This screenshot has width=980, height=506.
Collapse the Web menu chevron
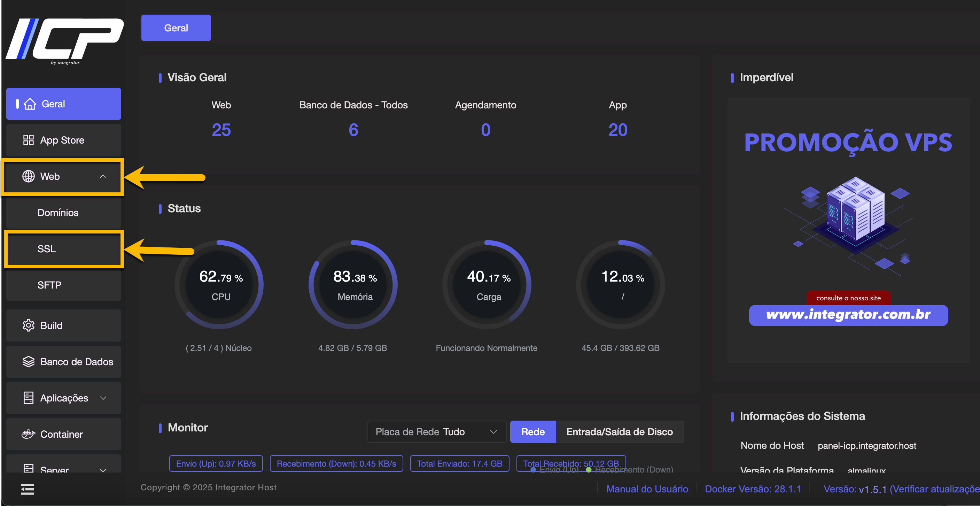103,176
